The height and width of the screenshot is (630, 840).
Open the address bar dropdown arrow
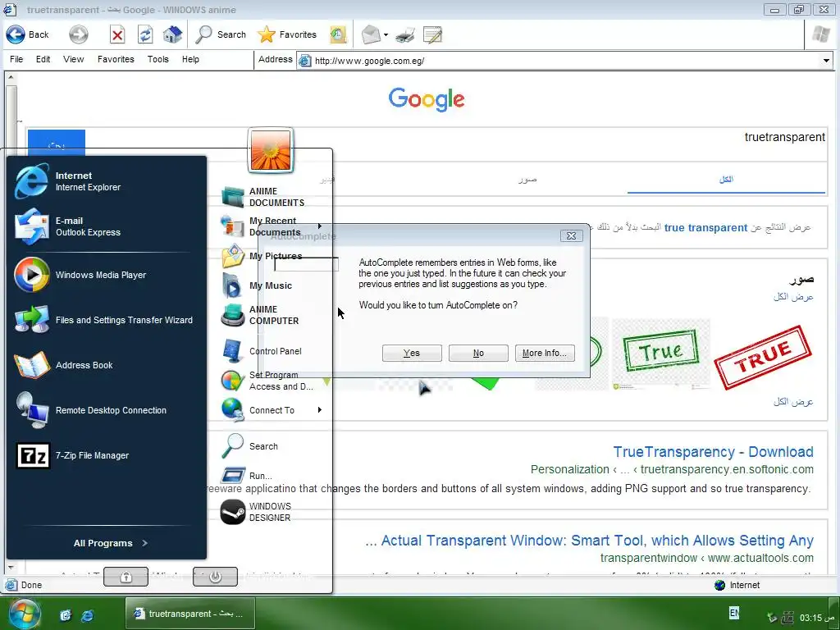click(826, 61)
